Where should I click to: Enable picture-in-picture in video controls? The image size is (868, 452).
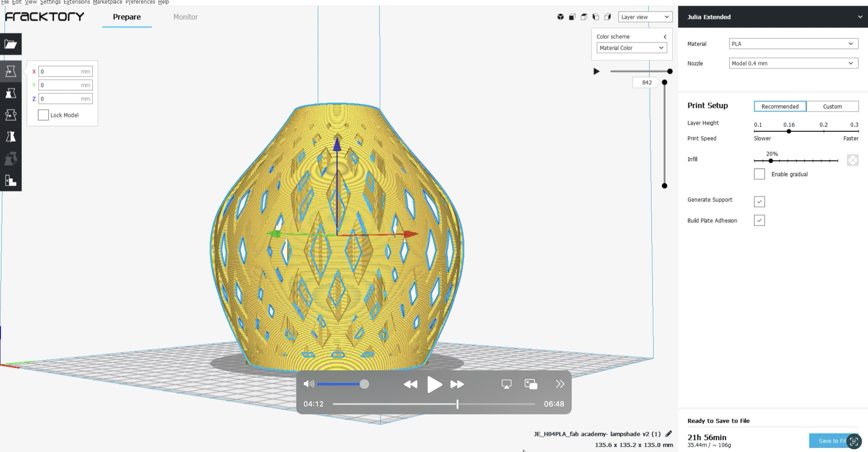(x=531, y=384)
